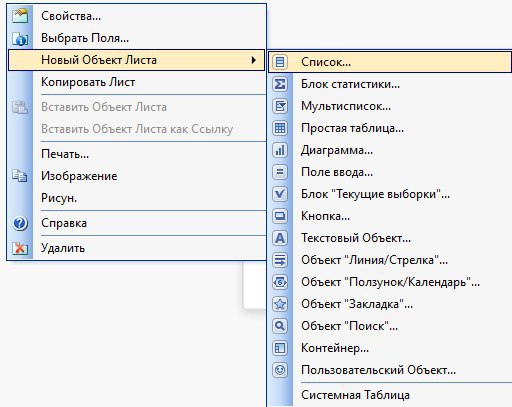The width and height of the screenshot is (512, 407).
Task: Expand submenu arrow of Новый Объект Листа
Action: point(254,60)
